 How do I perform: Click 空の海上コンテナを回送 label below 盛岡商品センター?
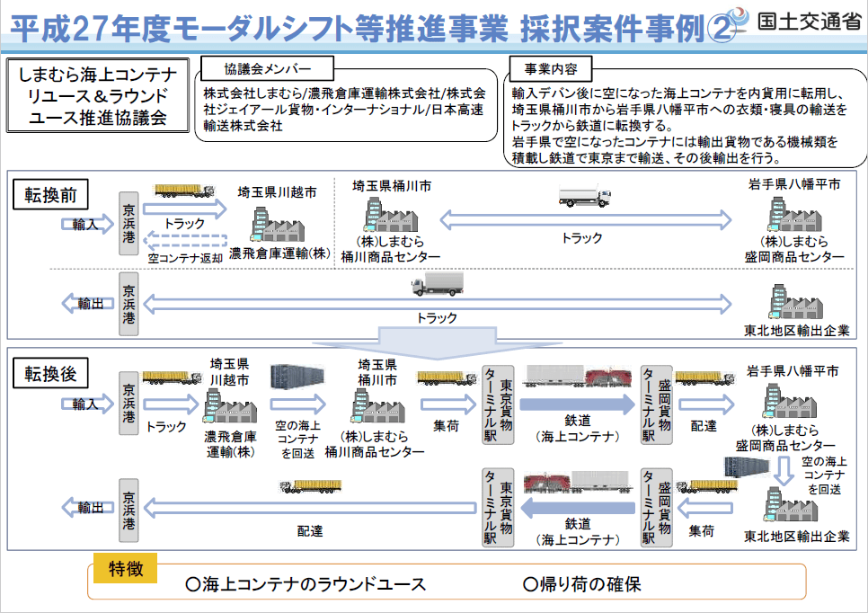[824, 475]
